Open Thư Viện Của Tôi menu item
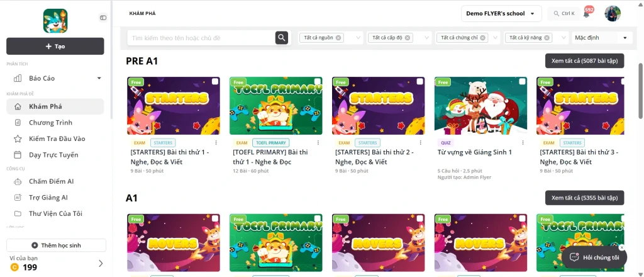This screenshot has width=644, height=277. (55, 213)
